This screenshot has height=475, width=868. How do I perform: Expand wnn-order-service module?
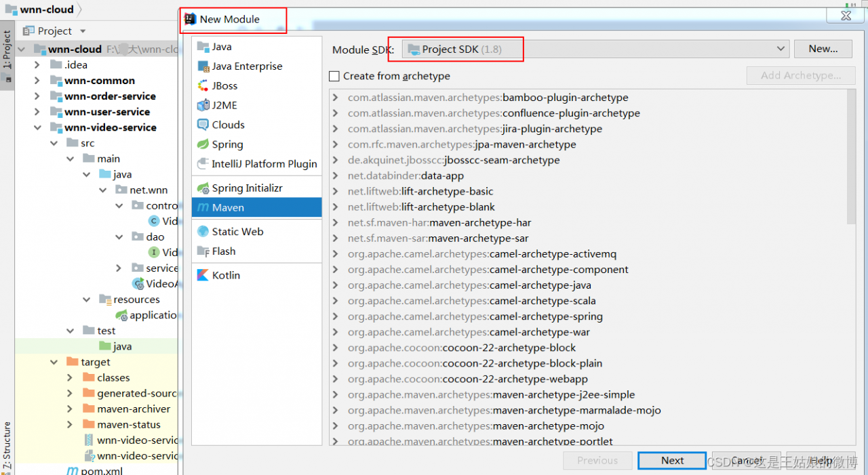38,96
